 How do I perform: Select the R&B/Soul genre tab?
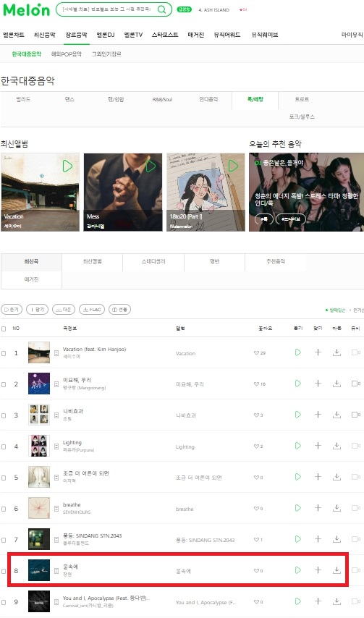click(162, 99)
